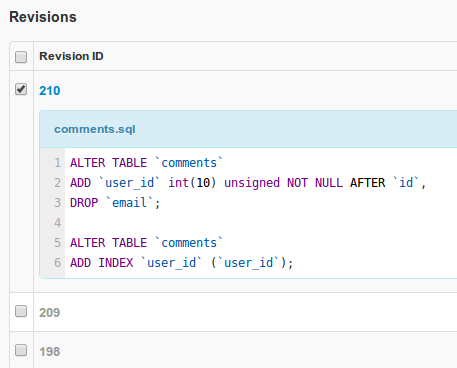Click code line 2 ADD user_id
The height and width of the screenshot is (368, 457).
tap(248, 183)
